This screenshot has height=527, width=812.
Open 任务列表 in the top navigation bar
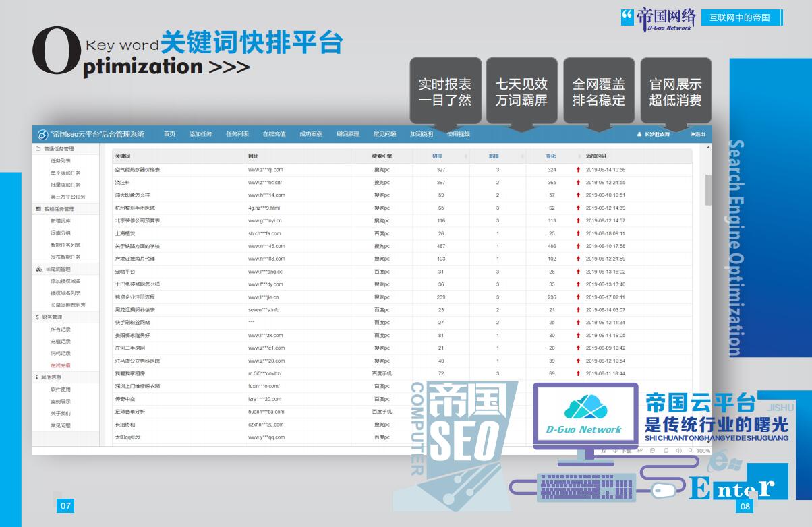point(237,134)
